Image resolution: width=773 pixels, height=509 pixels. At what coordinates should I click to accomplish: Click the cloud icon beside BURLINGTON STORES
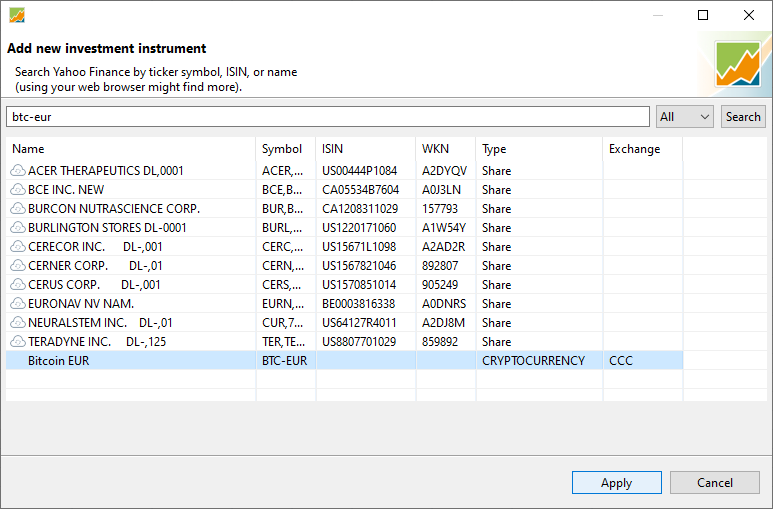[18, 227]
